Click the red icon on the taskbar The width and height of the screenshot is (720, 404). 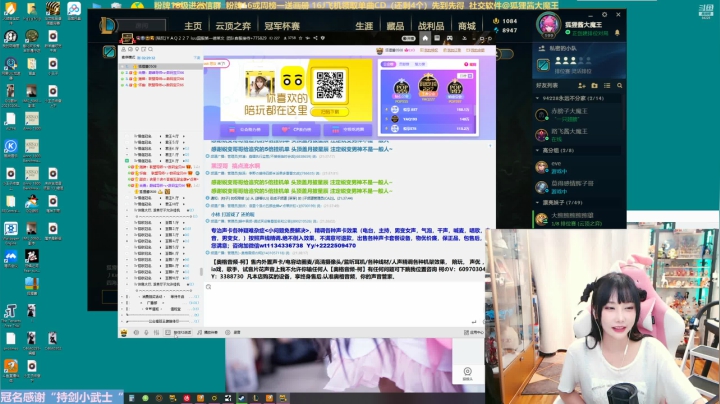[x=186, y=398]
